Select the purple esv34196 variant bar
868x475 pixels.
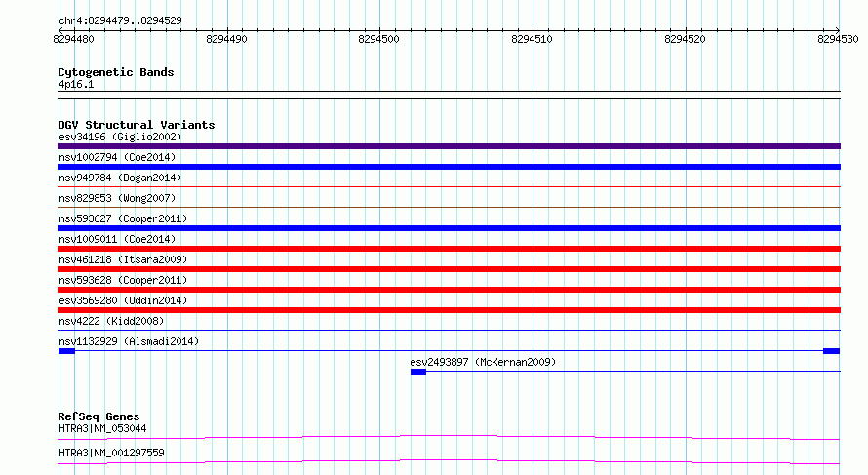[x=449, y=146]
